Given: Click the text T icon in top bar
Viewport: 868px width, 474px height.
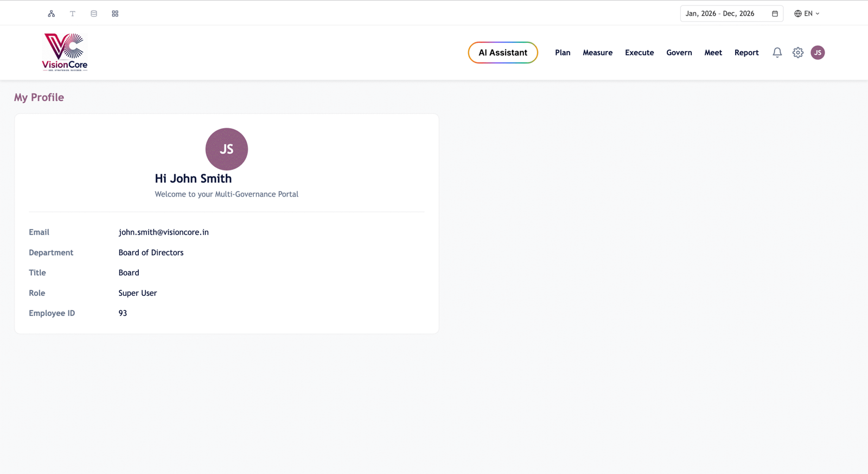Looking at the screenshot, I should tap(73, 14).
